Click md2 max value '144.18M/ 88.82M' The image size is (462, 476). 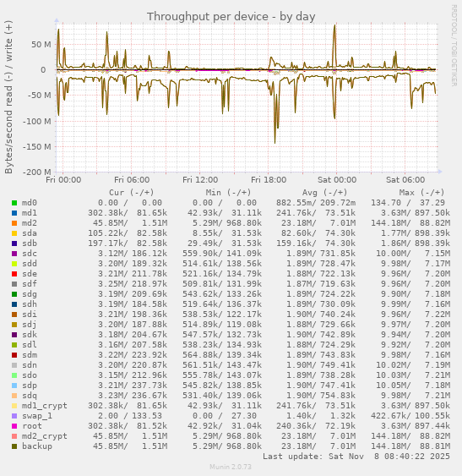click(410, 223)
